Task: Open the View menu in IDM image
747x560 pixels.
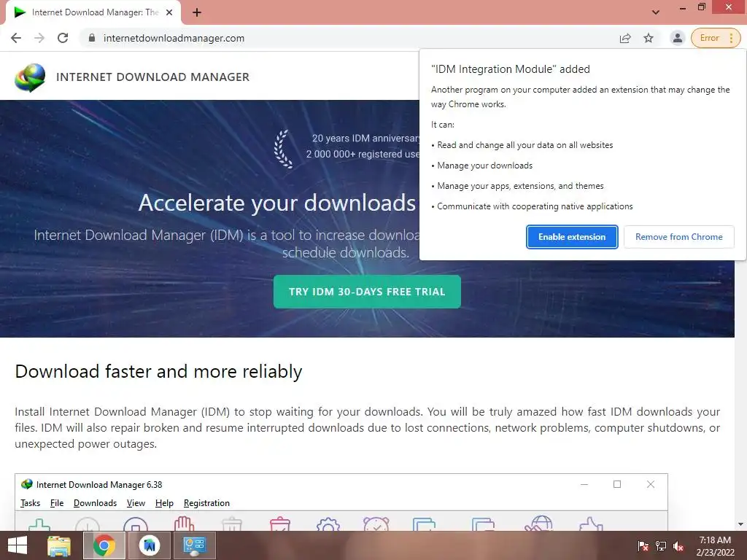Action: tap(136, 503)
